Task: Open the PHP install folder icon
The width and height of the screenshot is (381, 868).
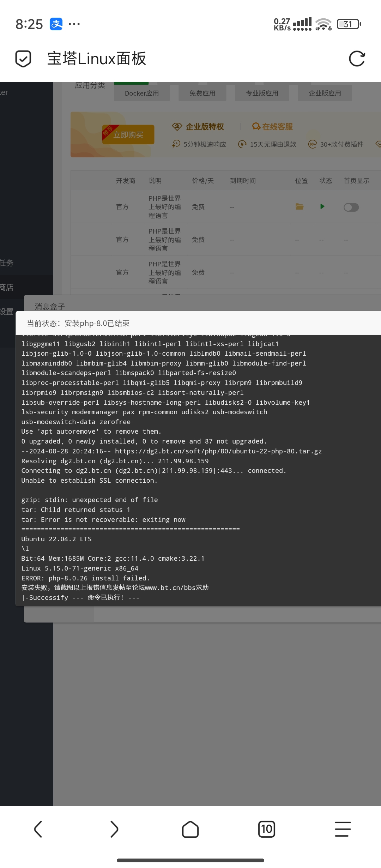Action: (x=300, y=206)
